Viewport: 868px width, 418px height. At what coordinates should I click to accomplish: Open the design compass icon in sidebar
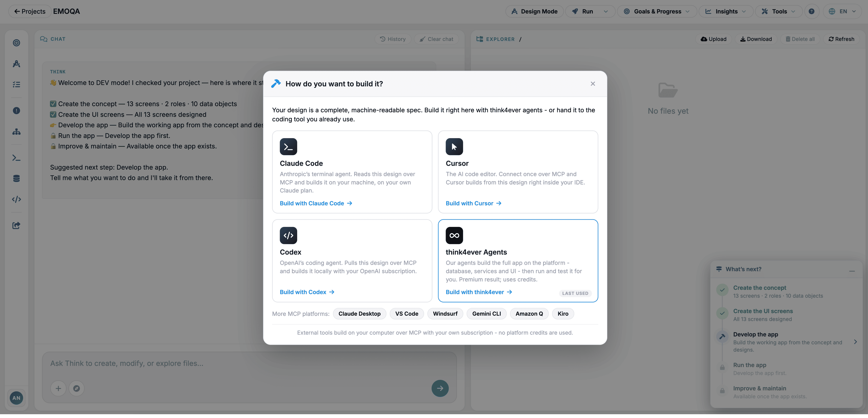click(x=16, y=64)
